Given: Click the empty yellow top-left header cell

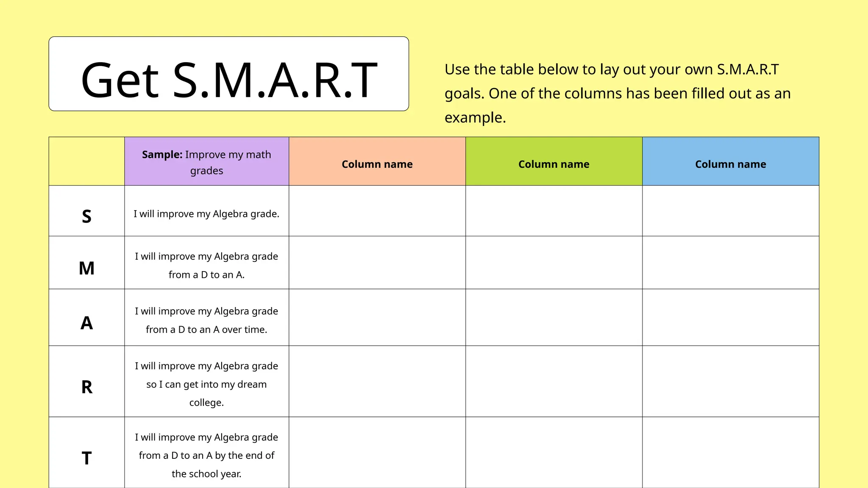Looking at the screenshot, I should [86, 161].
